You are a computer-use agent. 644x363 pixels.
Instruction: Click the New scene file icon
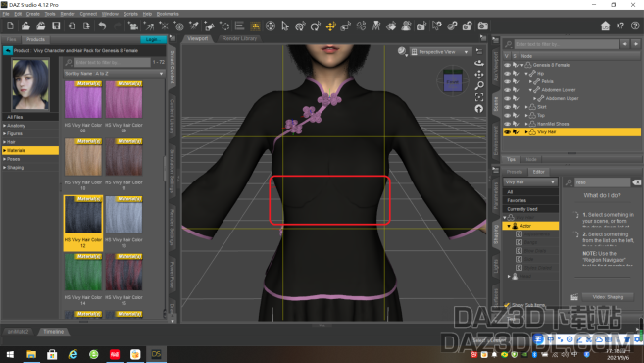pos(10,26)
